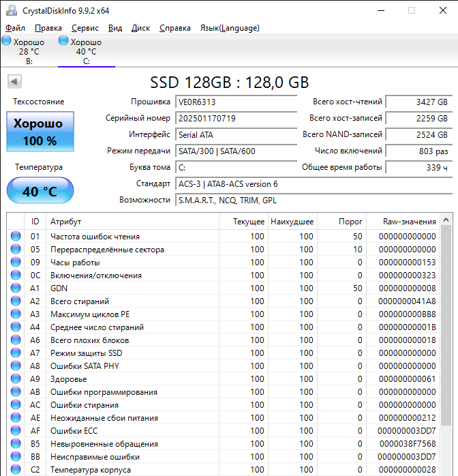
Task: Click raw value 000000000061 in Здоровье row
Action: [407, 379]
